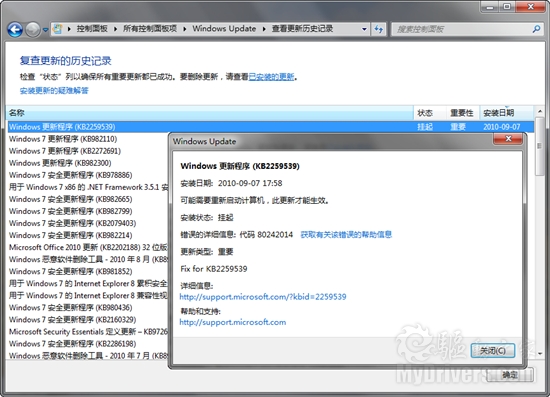The image size is (550, 397).
Task: Click the 确定 button in main window
Action: pyautogui.click(x=510, y=375)
